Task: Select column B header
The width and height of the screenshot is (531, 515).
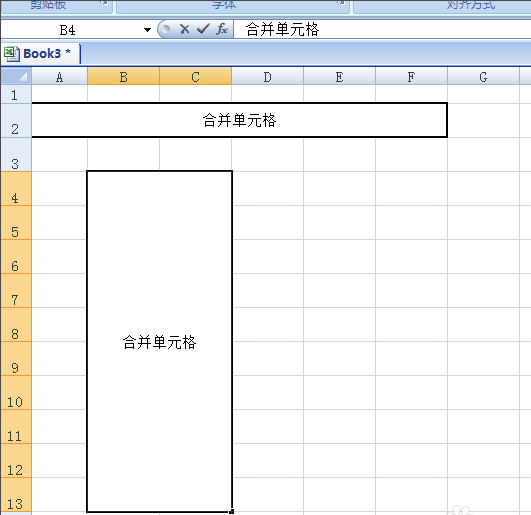Action: tap(124, 77)
